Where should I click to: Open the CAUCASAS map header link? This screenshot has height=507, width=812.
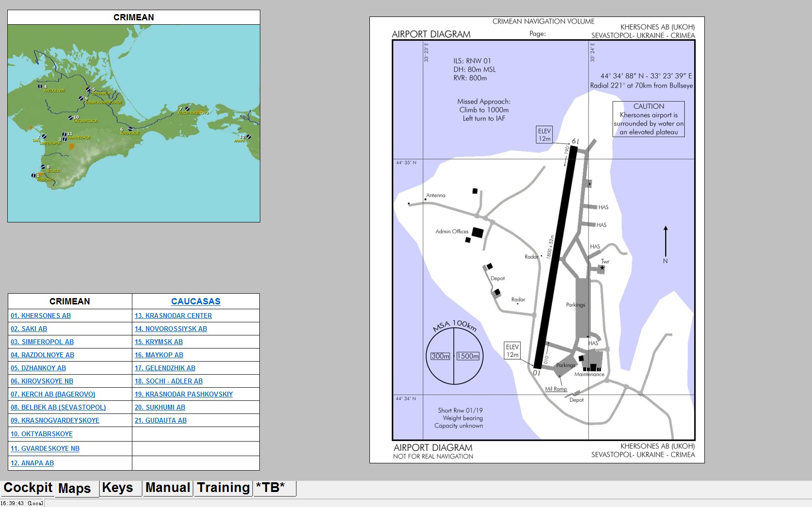196,301
